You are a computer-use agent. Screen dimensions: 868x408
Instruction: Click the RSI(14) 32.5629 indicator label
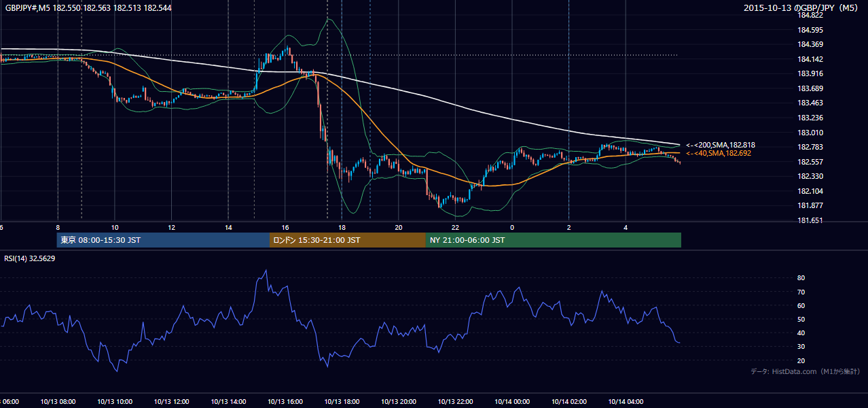click(x=30, y=258)
